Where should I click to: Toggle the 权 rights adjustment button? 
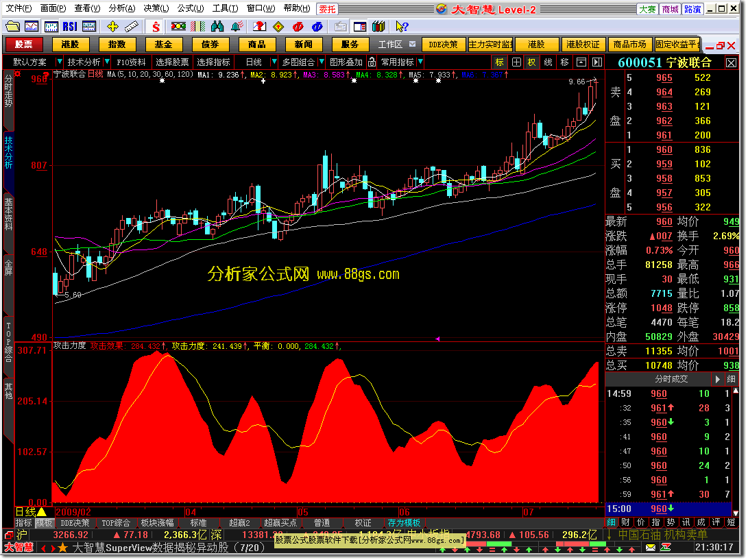click(532, 62)
